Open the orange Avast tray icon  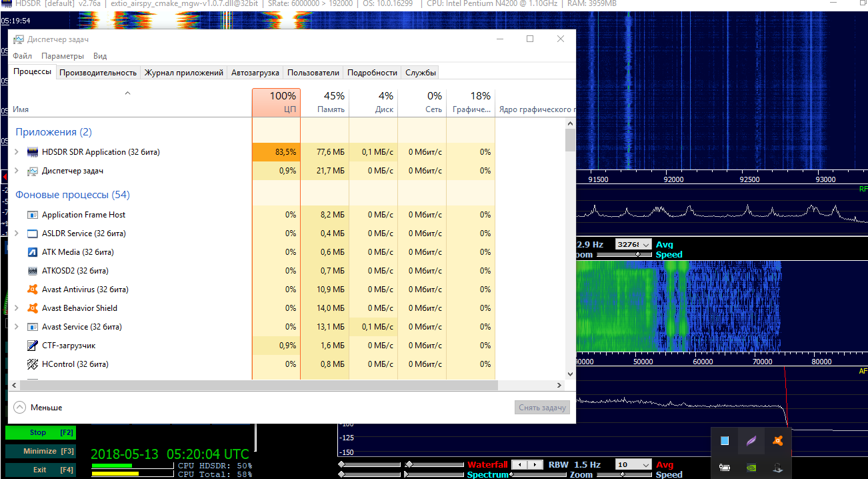coord(777,441)
